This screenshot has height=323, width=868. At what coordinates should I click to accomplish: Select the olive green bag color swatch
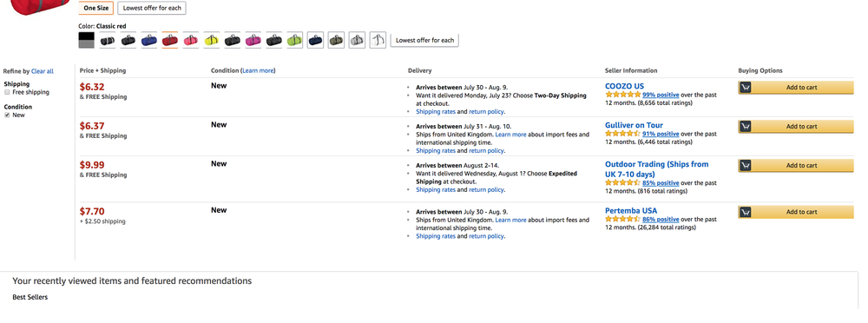point(336,41)
